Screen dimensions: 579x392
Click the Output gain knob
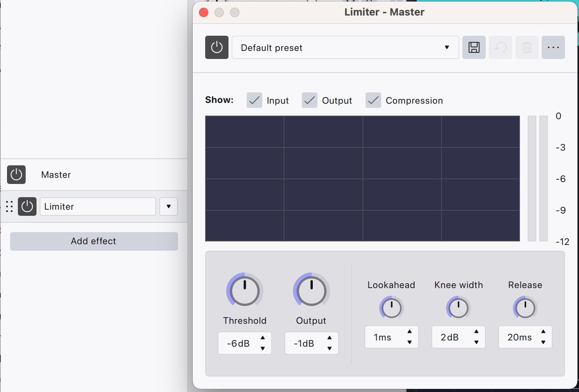tap(312, 291)
